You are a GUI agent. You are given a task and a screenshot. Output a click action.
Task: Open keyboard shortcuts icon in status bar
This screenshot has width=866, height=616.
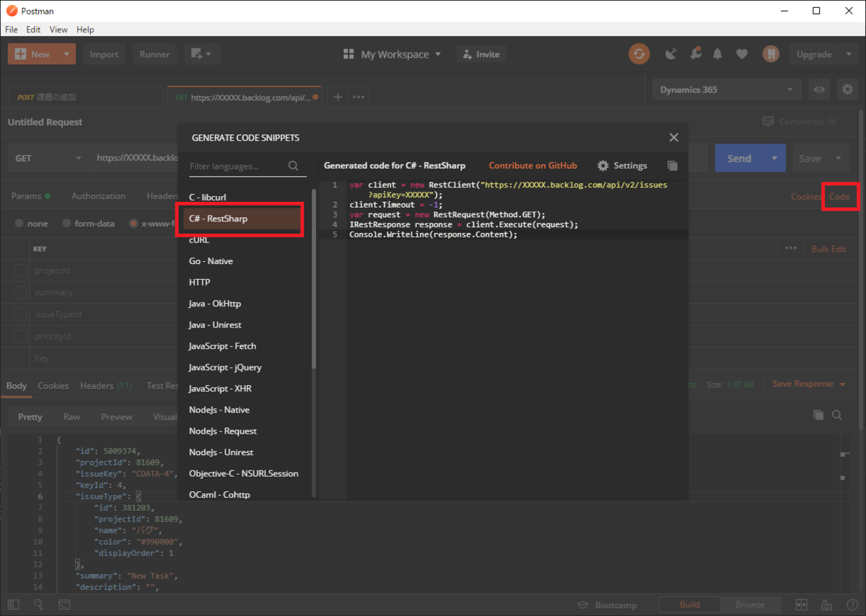tap(826, 605)
